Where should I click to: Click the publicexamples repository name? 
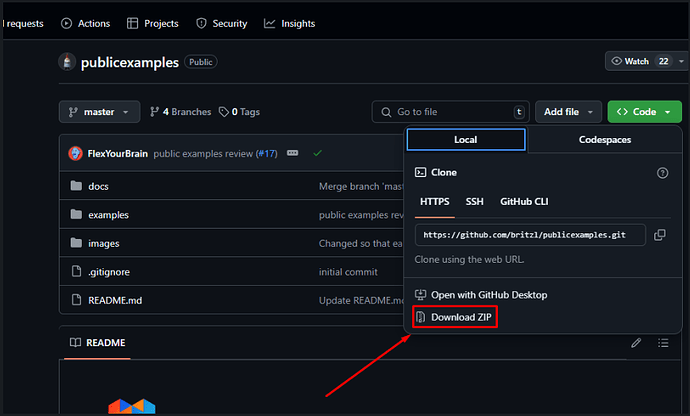(x=130, y=63)
